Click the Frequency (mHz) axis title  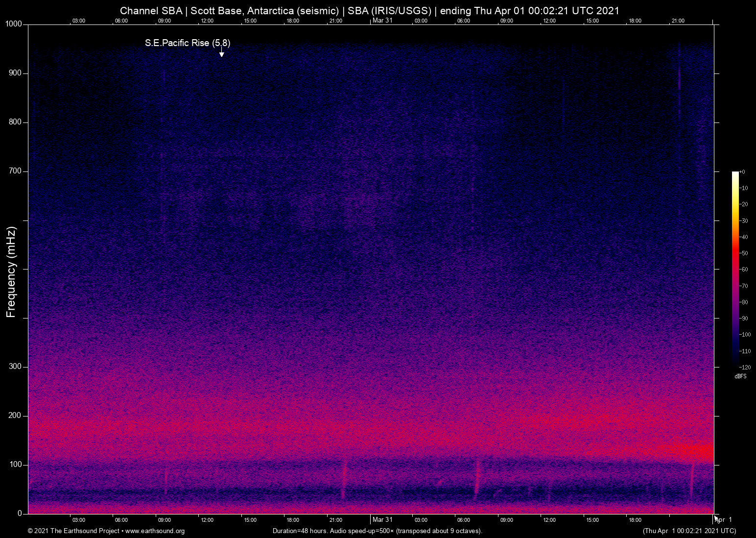[11, 272]
